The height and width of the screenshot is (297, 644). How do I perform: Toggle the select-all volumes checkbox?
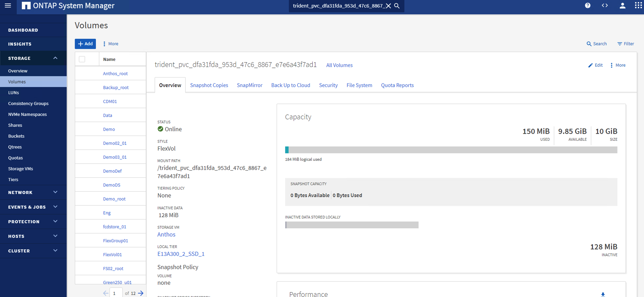point(82,59)
